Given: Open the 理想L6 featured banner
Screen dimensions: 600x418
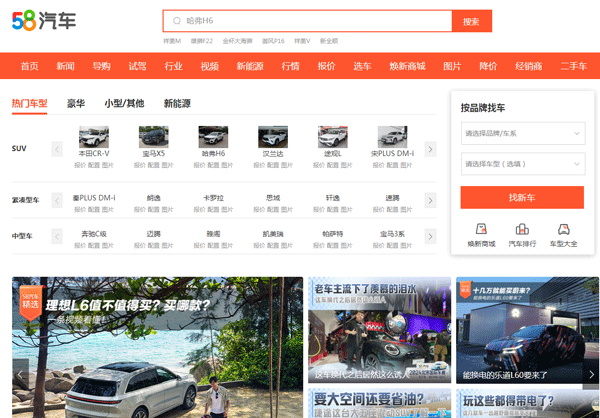Looking at the screenshot, I should (x=157, y=347).
